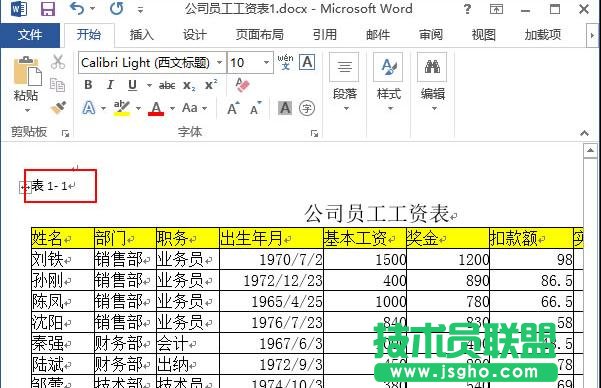This screenshot has width=601, height=388.
Task: Open highlight color dropdown arrow
Action: click(x=138, y=109)
